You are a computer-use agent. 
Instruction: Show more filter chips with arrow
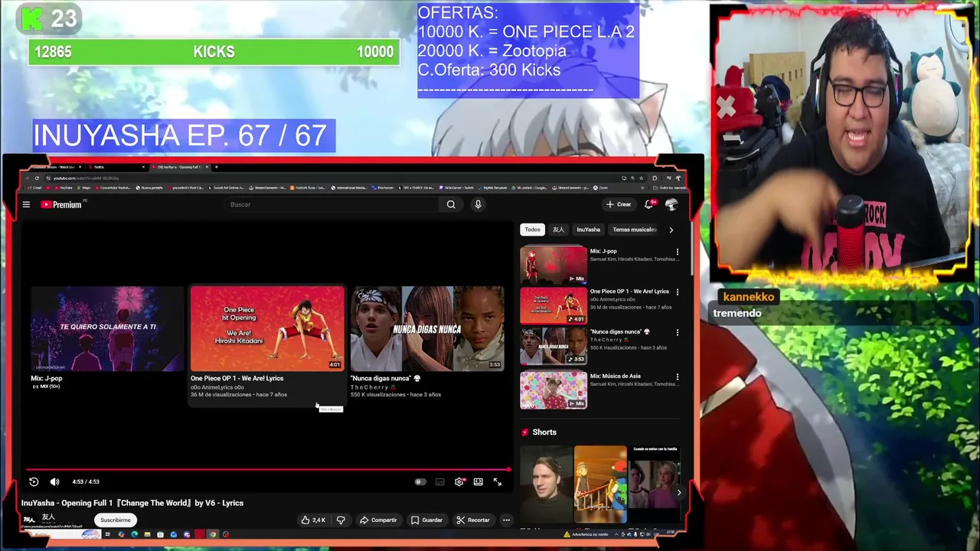671,230
